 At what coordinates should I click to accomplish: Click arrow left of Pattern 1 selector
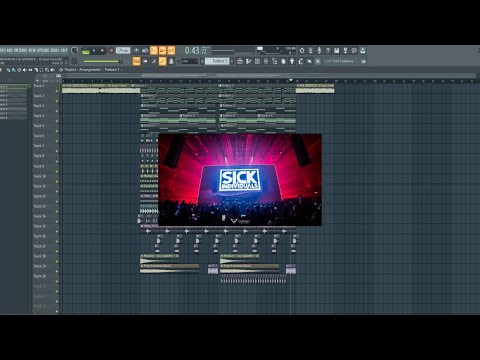202,61
